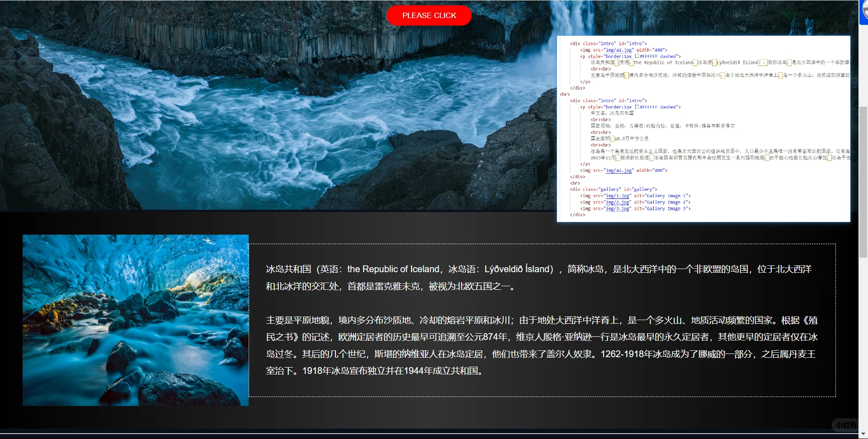Click the sentence 1918年冰岛宣布独立并在1944年成立共和国
The width and height of the screenshot is (868, 439).
tap(390, 371)
